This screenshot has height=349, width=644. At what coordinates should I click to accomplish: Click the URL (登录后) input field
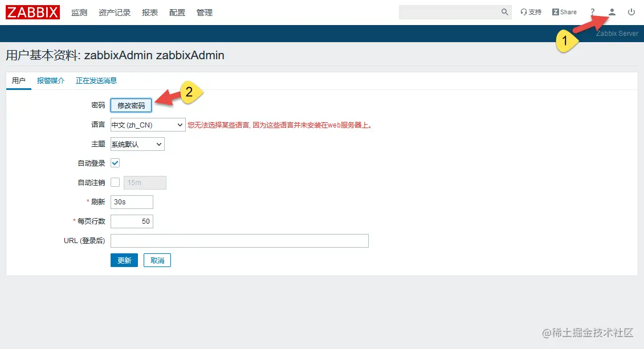239,240
